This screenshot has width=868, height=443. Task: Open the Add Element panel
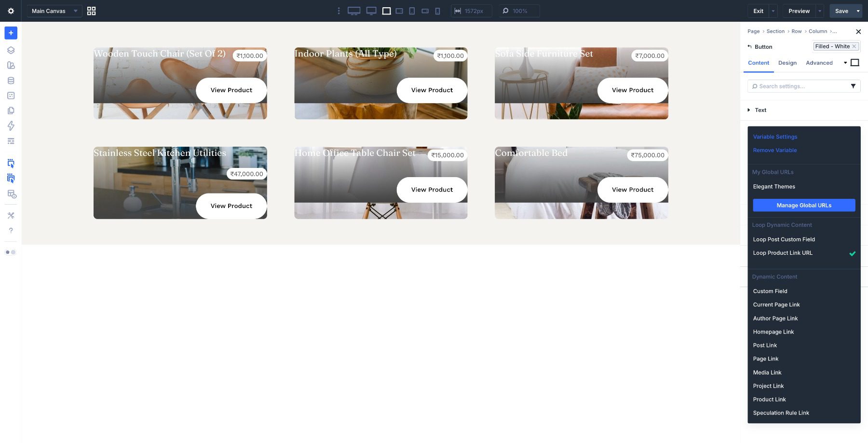[x=11, y=33]
